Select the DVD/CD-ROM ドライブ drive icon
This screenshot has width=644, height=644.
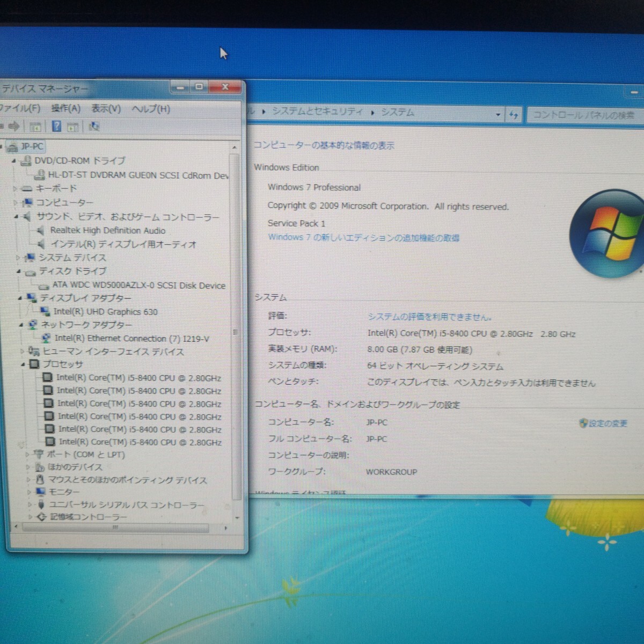[25, 160]
